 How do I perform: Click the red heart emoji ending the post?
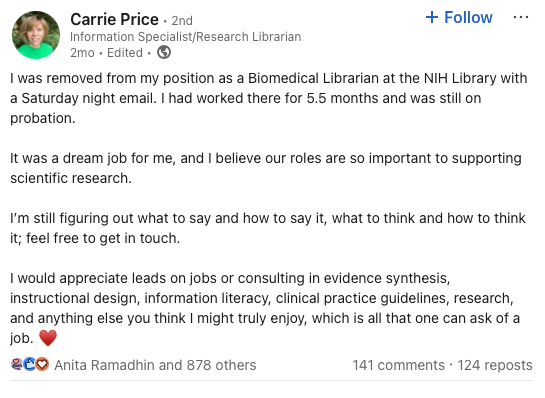(48, 338)
